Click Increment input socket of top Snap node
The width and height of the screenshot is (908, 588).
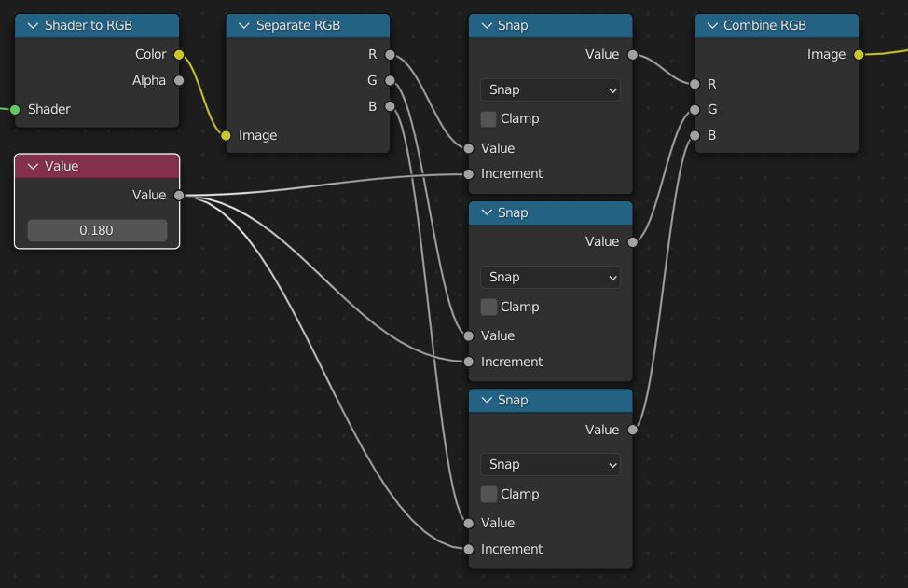469,174
